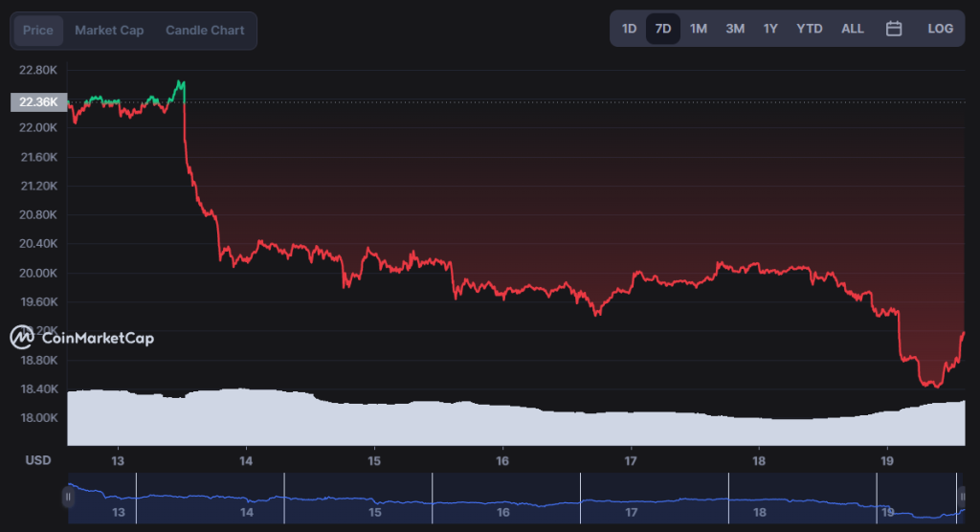Choose the 3M time range
The height and width of the screenshot is (532, 980).
[735, 29]
